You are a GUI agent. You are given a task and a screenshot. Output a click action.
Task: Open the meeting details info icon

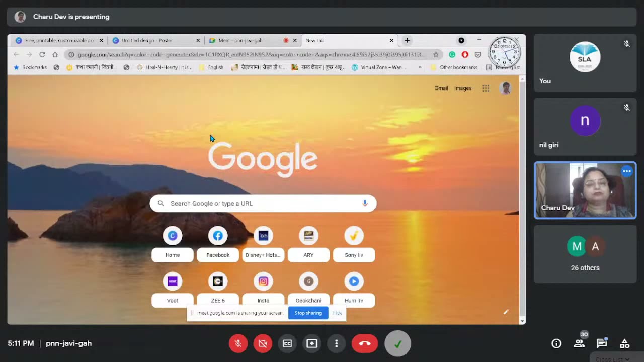pos(556,343)
